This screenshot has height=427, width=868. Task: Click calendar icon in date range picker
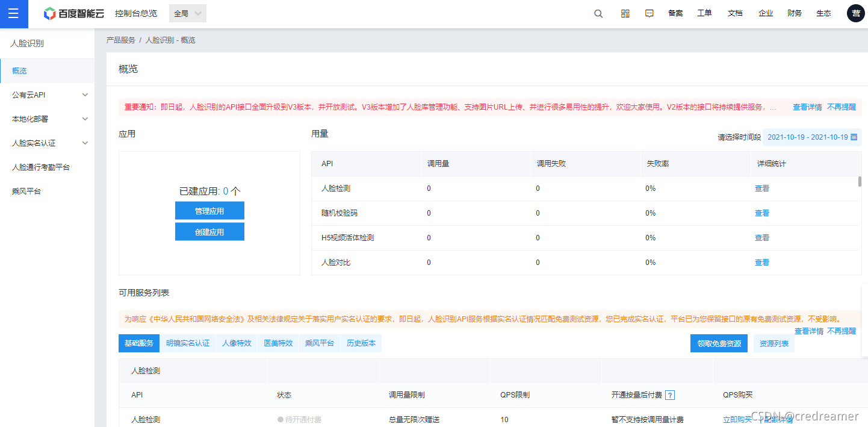pos(854,137)
